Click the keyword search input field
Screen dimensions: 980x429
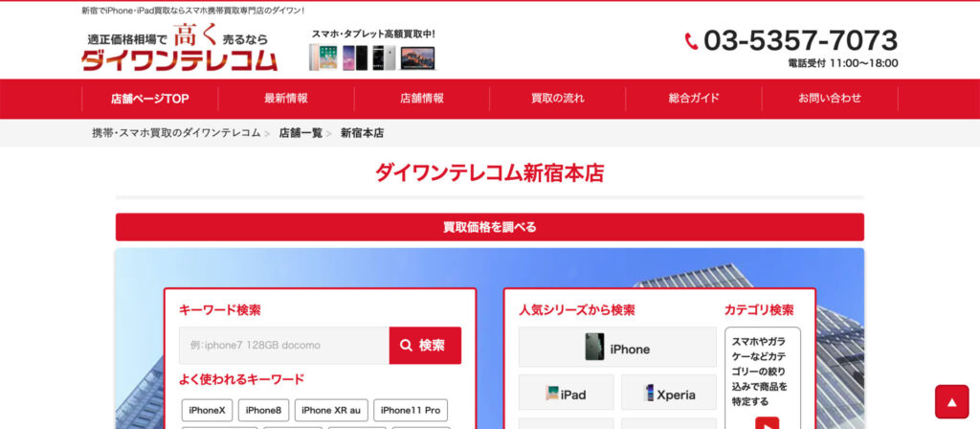[x=284, y=345]
